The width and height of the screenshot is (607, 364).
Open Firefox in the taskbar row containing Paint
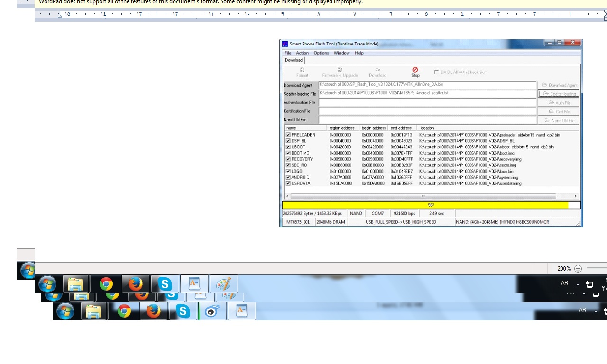pos(136,284)
